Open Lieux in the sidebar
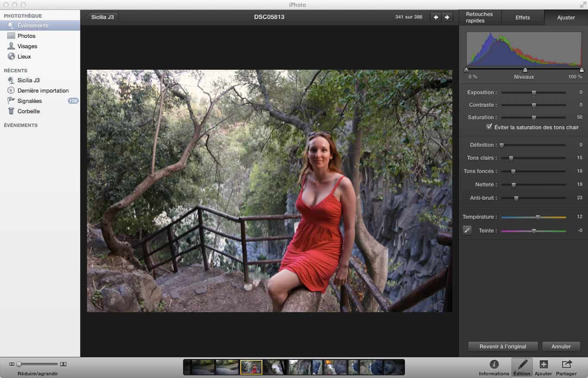This screenshot has width=588, height=378. tap(24, 56)
